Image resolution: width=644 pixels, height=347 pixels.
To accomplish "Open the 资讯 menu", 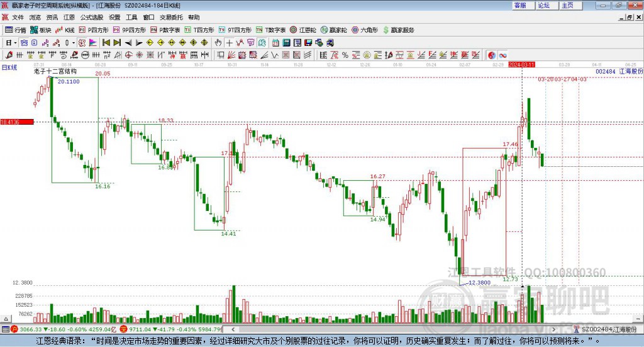I will [52, 17].
